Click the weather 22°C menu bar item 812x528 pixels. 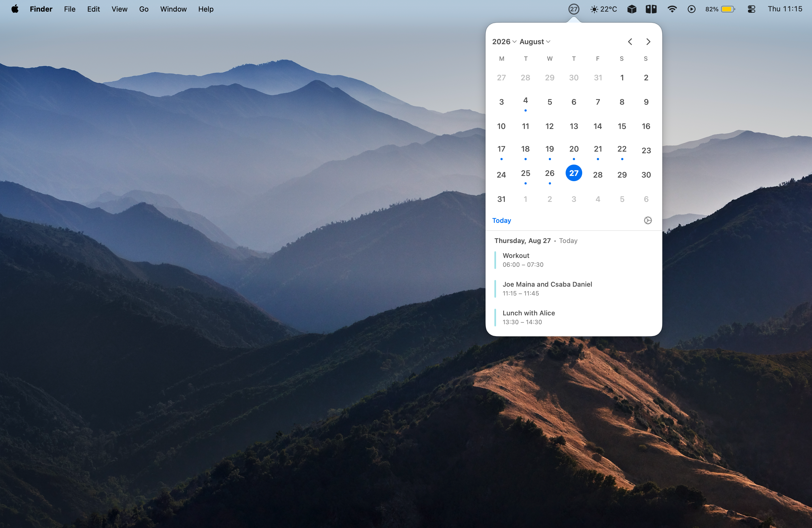tap(603, 9)
